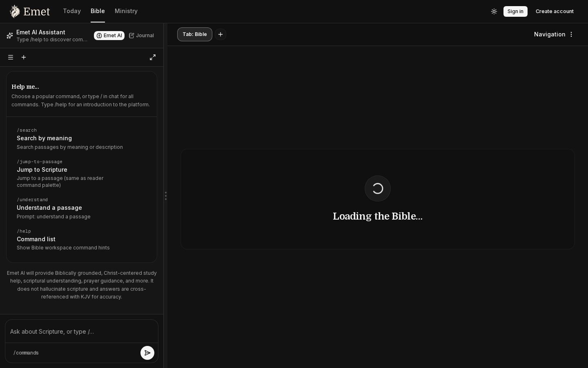
Task: Click the Navigation label
Action: pos(550,34)
